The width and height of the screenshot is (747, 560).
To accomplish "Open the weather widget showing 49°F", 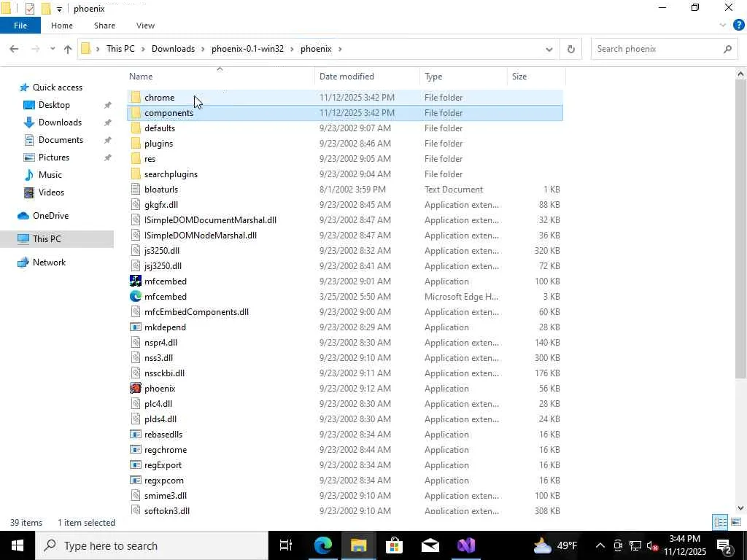I will [555, 545].
